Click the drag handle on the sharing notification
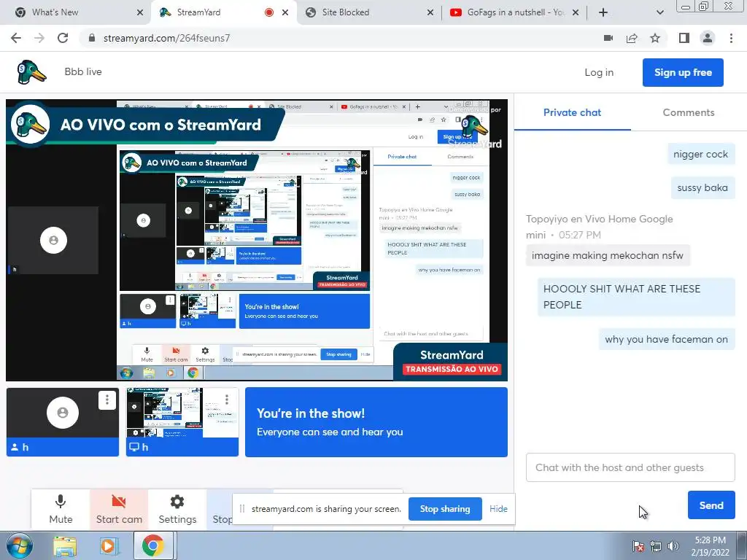747x560 pixels. [242, 509]
